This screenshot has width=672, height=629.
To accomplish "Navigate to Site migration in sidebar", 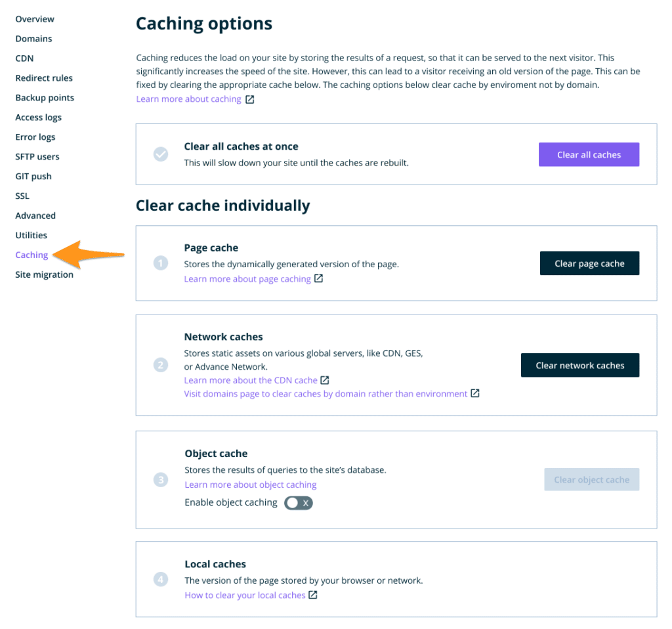I will [44, 275].
